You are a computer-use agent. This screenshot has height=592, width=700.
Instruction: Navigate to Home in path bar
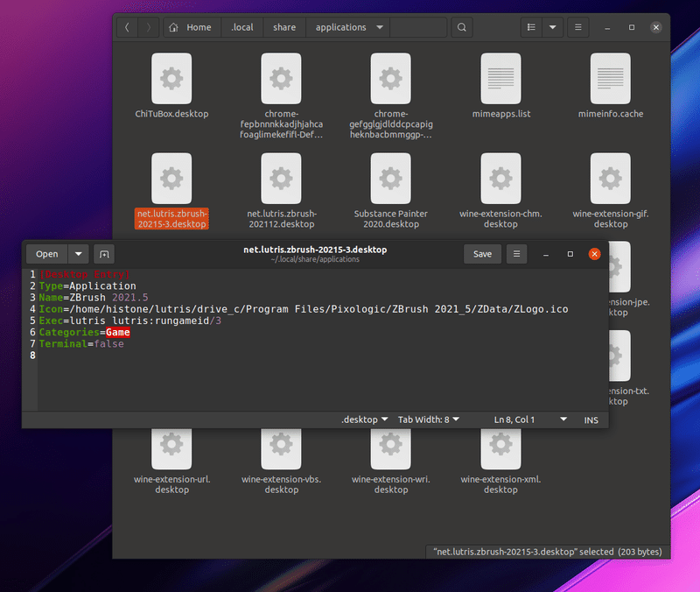192,27
